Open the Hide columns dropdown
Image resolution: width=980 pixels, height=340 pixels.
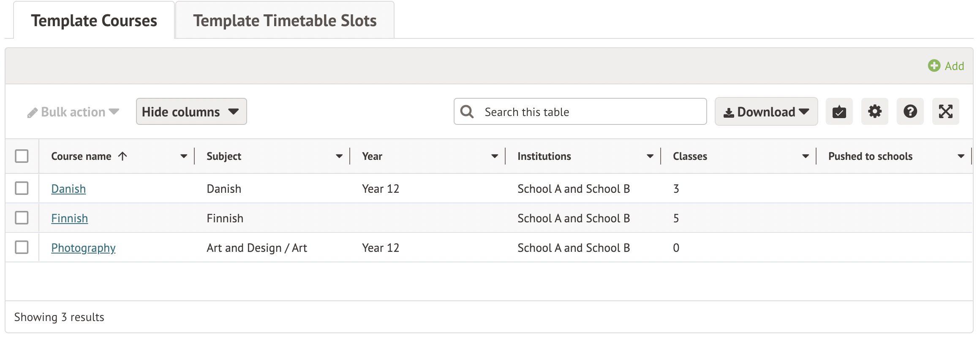[x=191, y=112]
